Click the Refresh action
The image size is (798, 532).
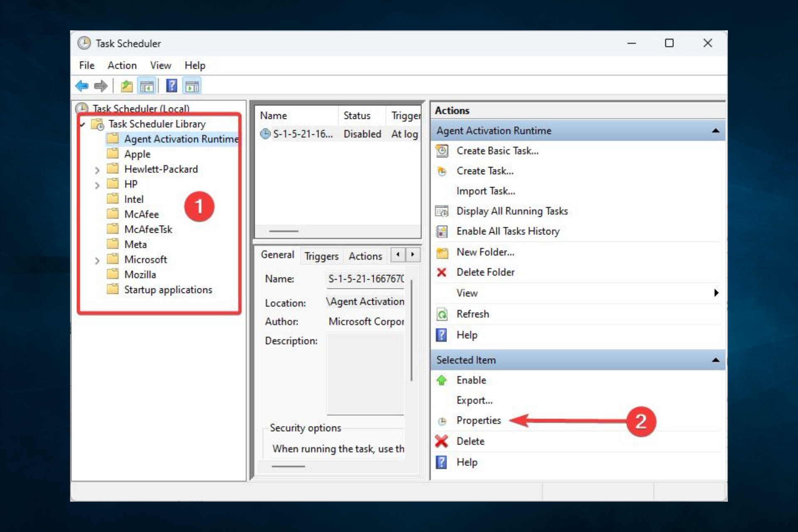tap(473, 314)
